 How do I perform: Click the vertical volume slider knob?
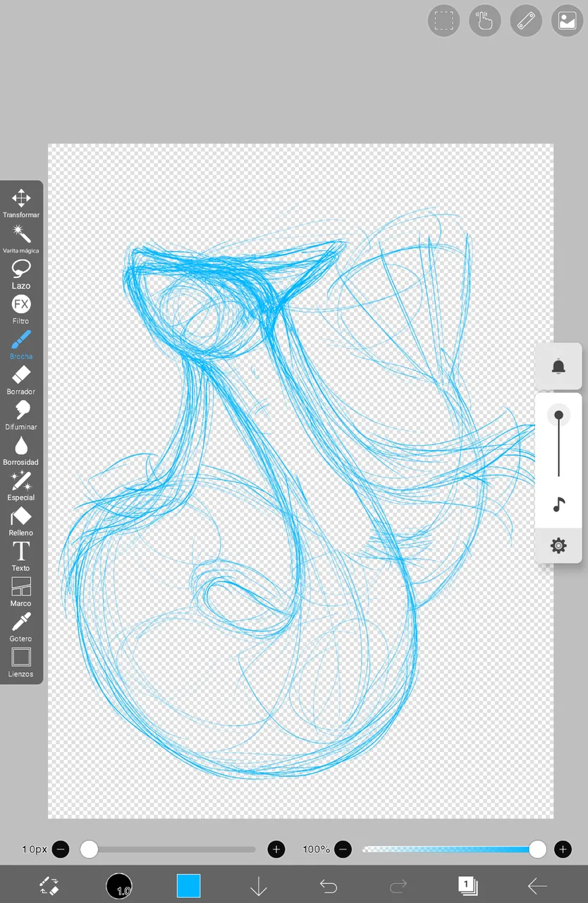pyautogui.click(x=558, y=416)
